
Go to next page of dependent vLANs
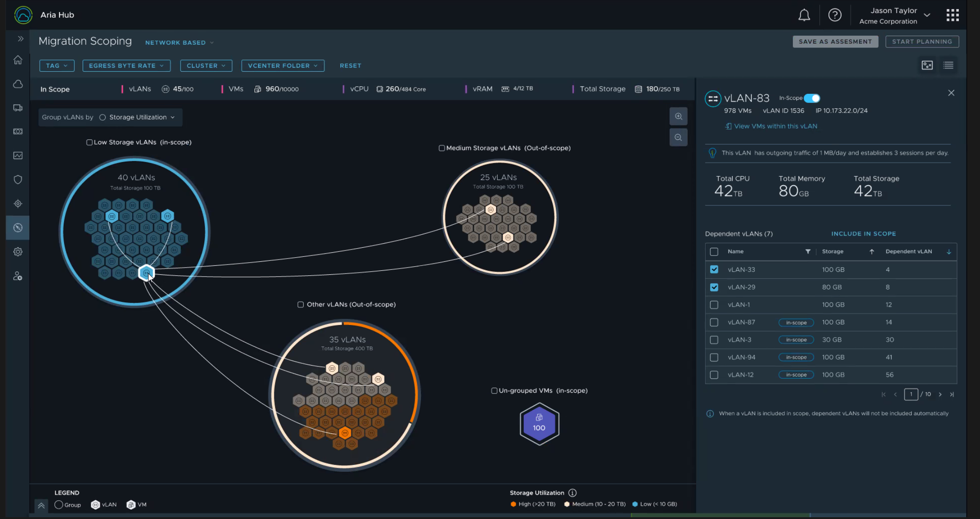940,394
